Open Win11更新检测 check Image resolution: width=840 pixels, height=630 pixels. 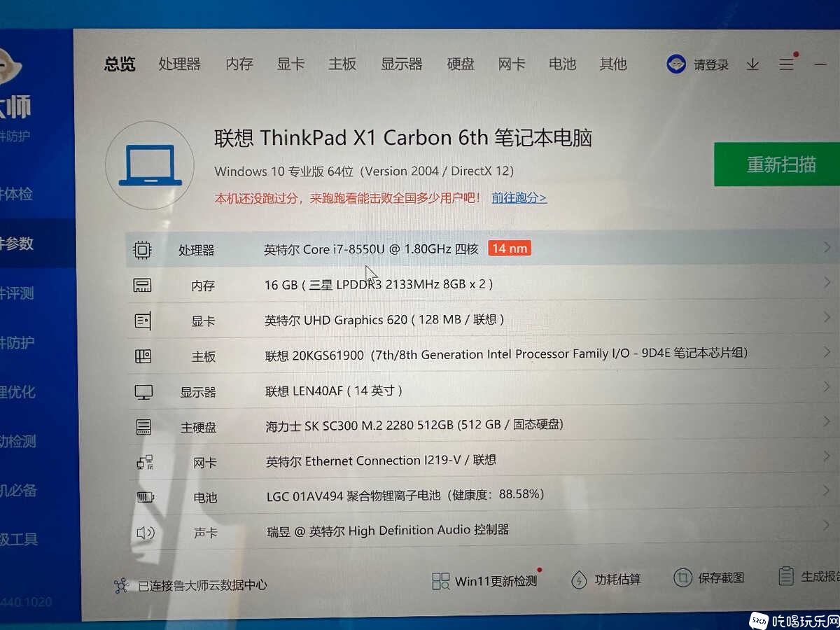(496, 581)
